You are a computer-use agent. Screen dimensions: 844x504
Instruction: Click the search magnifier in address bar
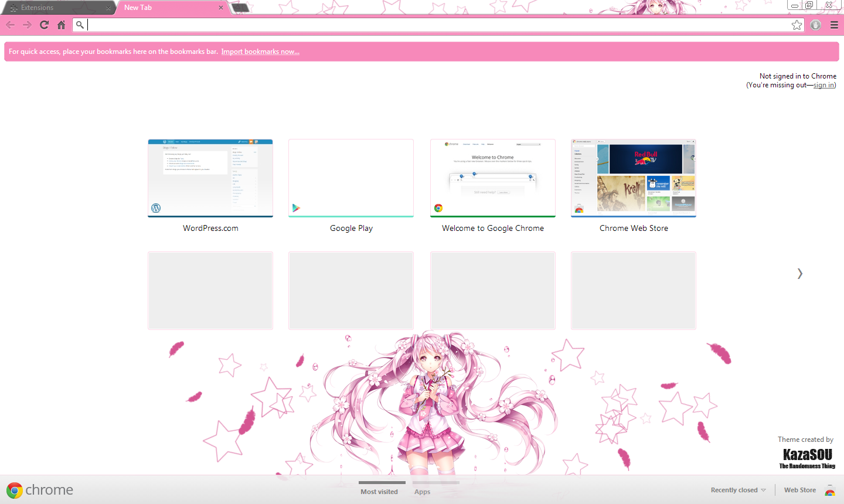point(80,25)
